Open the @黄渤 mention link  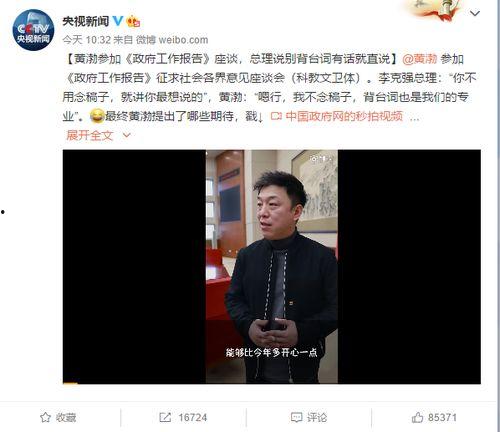[419, 59]
